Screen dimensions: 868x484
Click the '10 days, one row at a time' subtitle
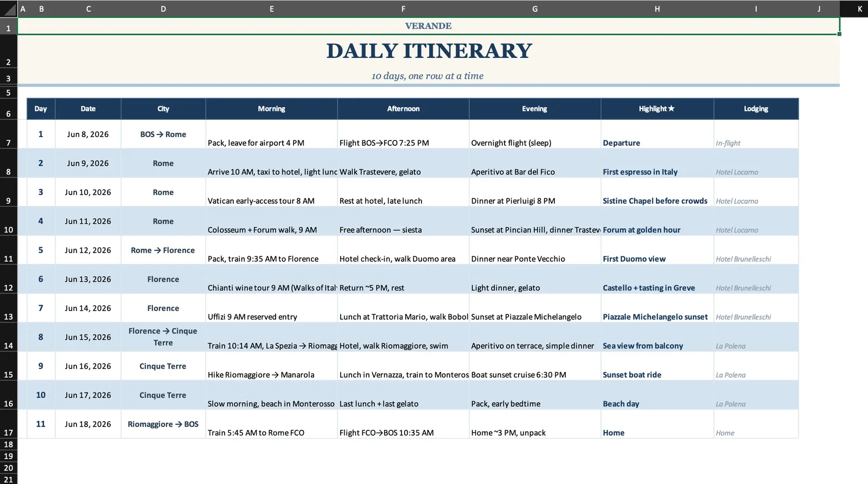click(x=429, y=76)
